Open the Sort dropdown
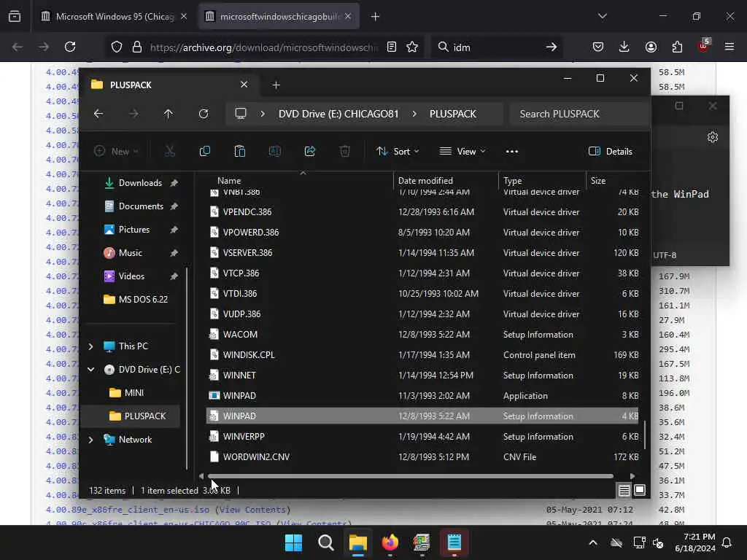747x560 pixels. click(398, 152)
